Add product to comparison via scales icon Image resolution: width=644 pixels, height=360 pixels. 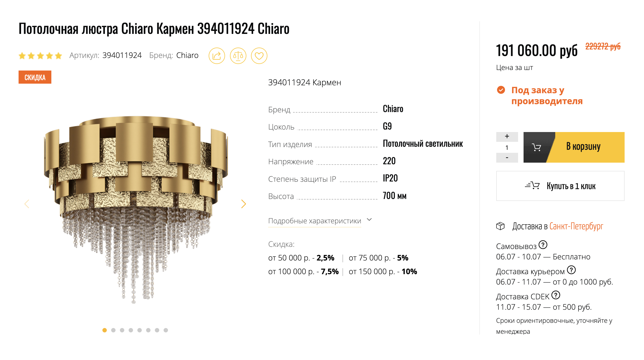click(x=238, y=56)
